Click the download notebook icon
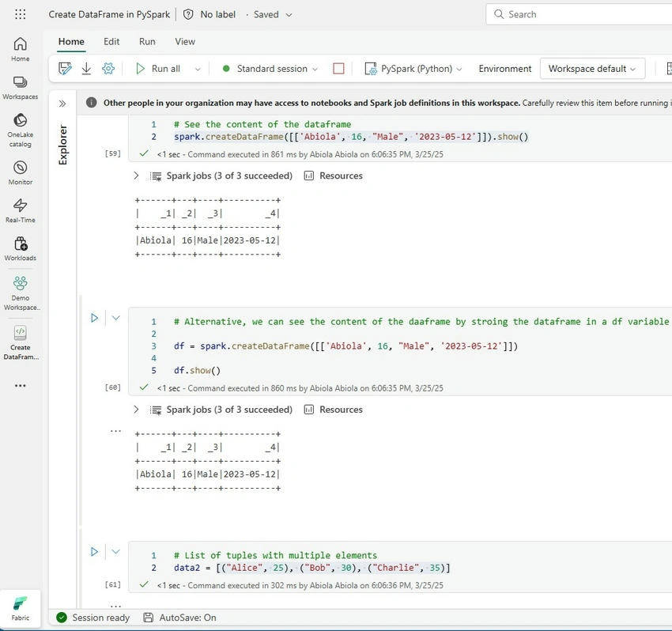 pos(86,69)
